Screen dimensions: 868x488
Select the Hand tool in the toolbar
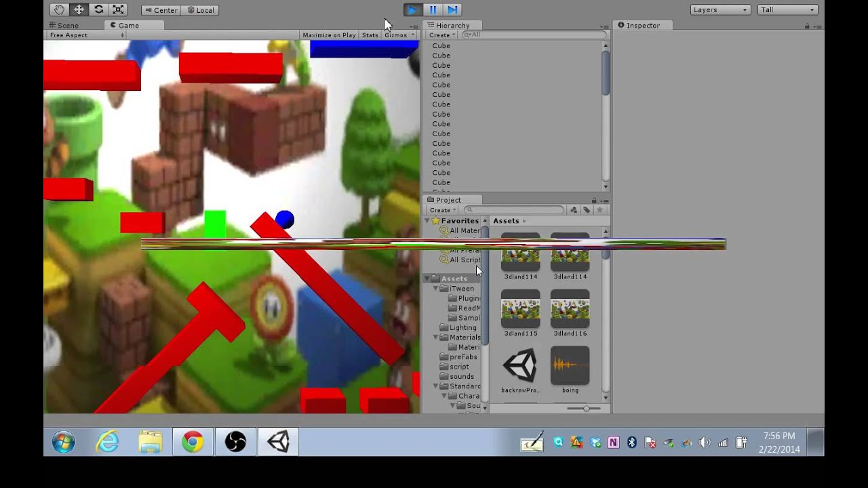pos(59,9)
